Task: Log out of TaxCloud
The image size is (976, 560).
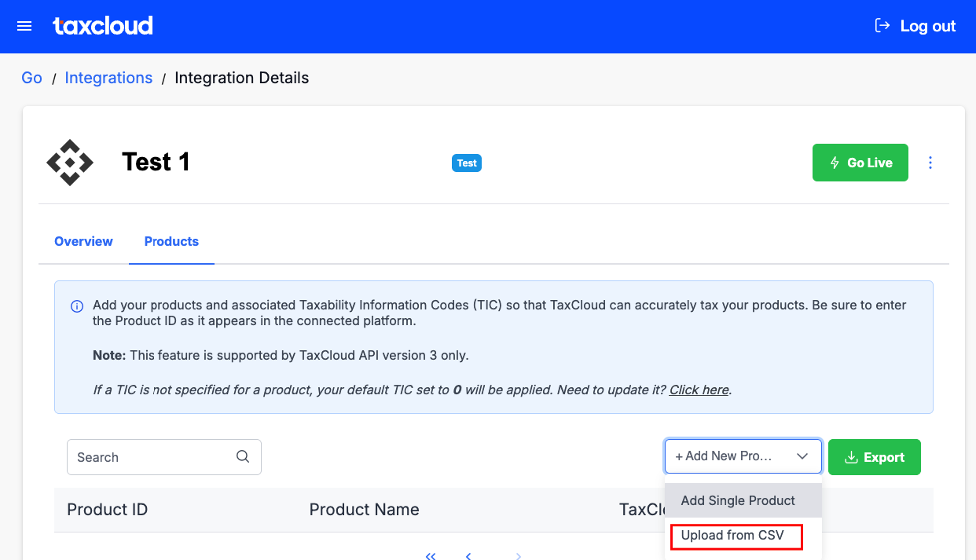Action: click(915, 26)
